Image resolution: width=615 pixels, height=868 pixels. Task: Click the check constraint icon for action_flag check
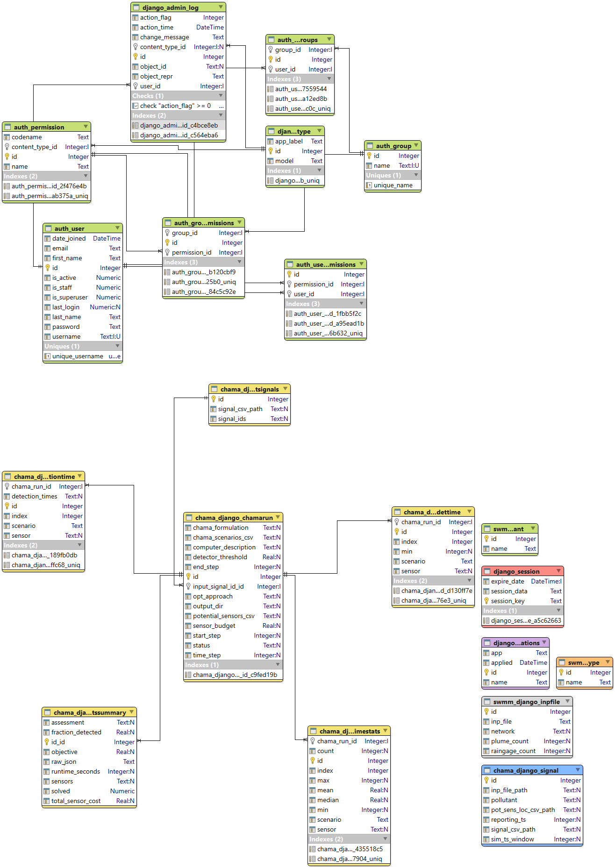[x=136, y=106]
